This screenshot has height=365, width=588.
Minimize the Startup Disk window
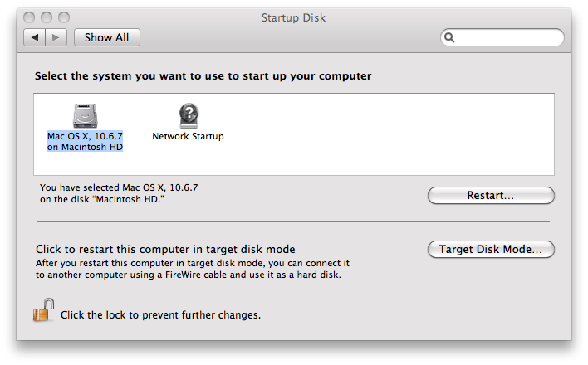[x=44, y=17]
